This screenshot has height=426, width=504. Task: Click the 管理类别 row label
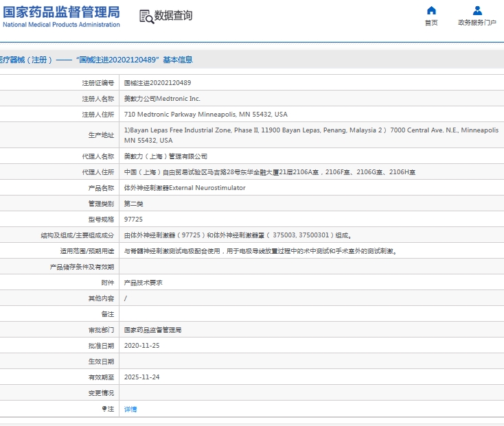click(x=101, y=204)
